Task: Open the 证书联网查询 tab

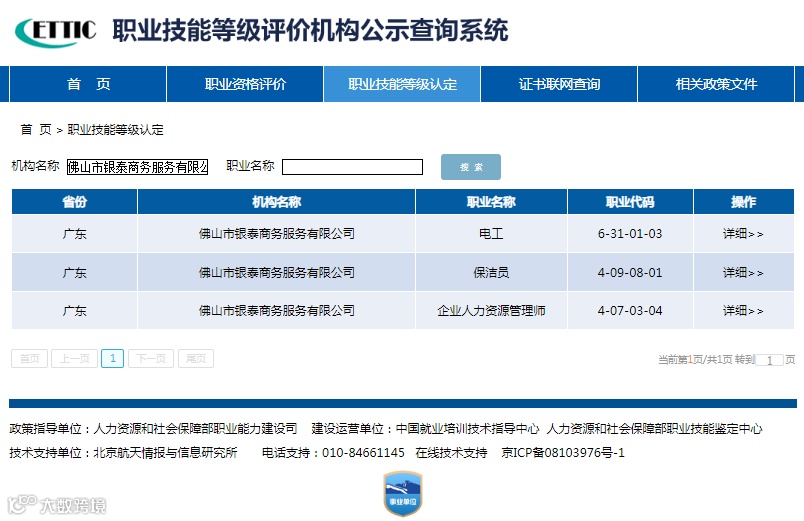Action: pos(559,84)
